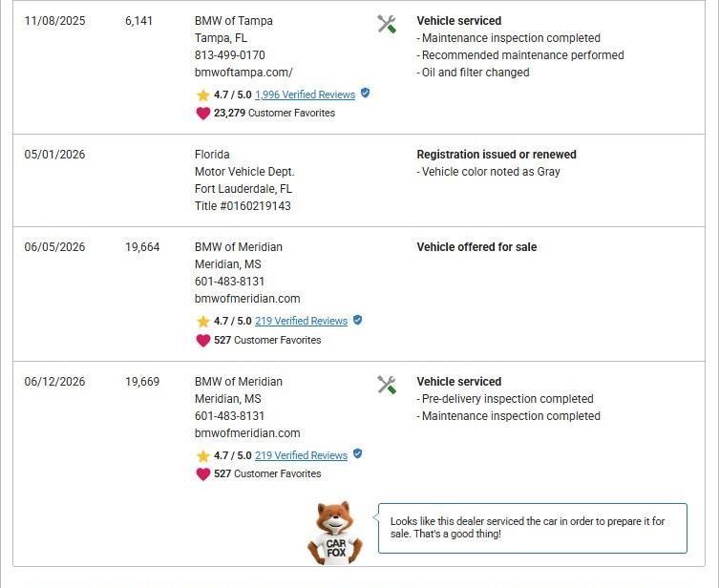Open 219 Verified Reviews link in 06/12/2026 entry

[x=302, y=455]
